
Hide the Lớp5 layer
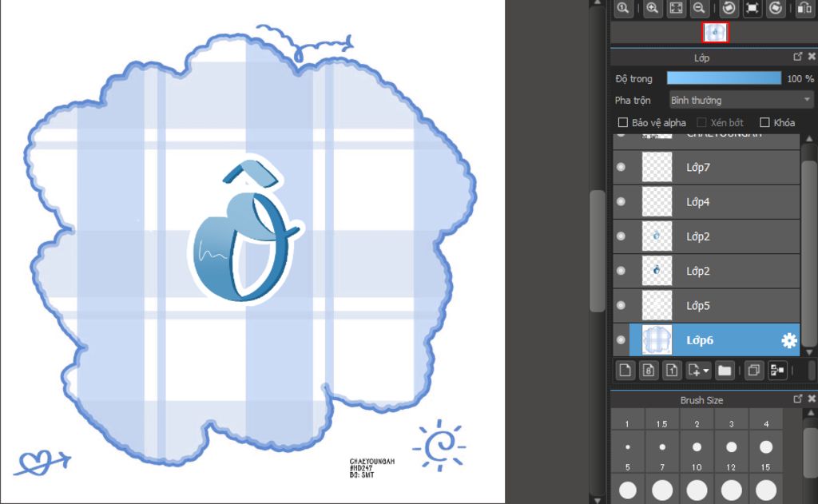click(621, 305)
